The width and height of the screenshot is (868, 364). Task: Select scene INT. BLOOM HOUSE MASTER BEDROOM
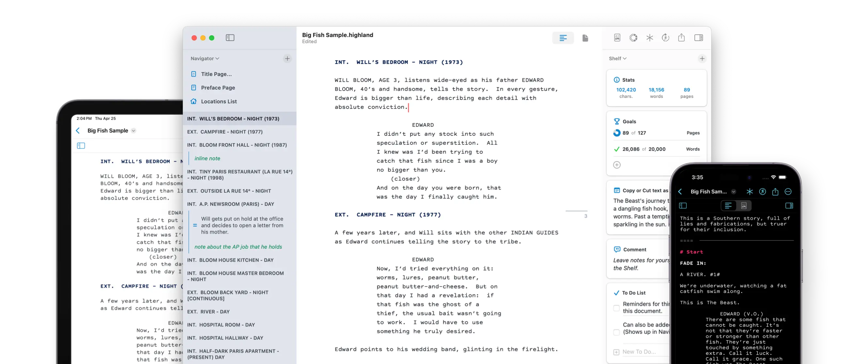click(x=240, y=276)
